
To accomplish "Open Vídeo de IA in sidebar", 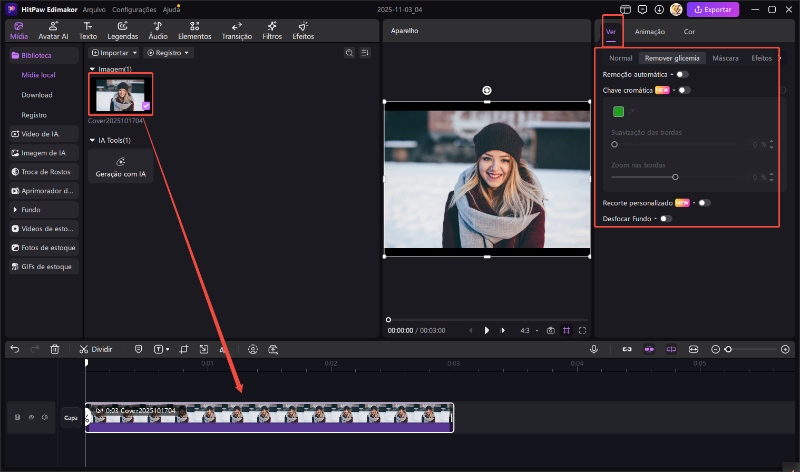I will click(x=44, y=134).
